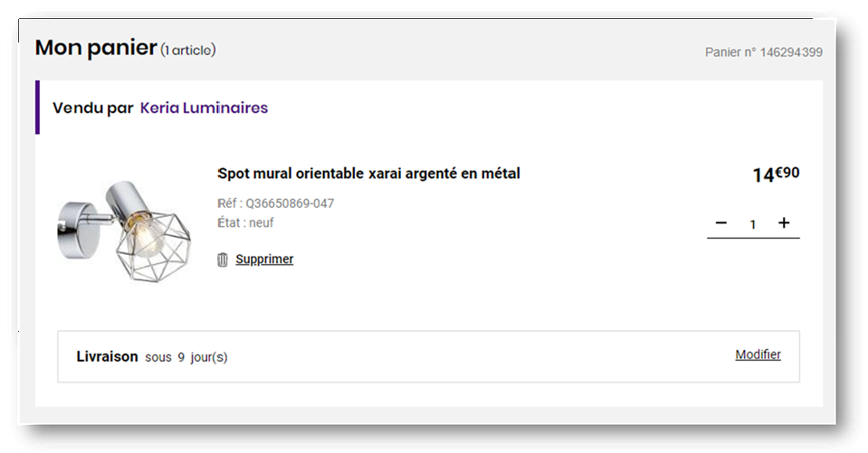
Task: Click the Supprimer link
Action: pyautogui.click(x=264, y=260)
